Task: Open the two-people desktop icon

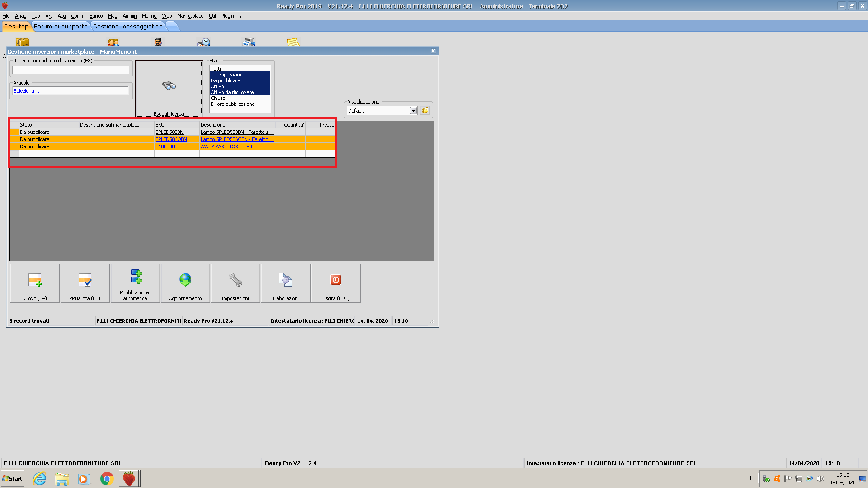Action: (x=113, y=42)
